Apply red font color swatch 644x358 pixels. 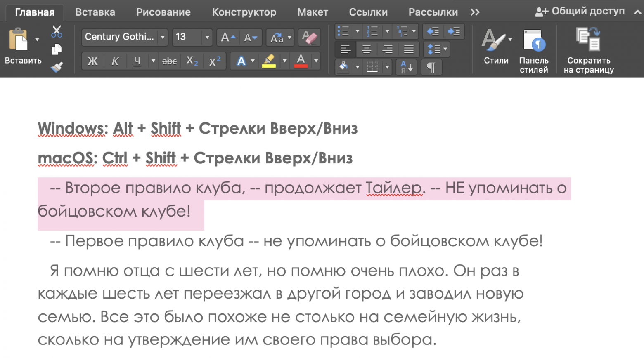[301, 61]
